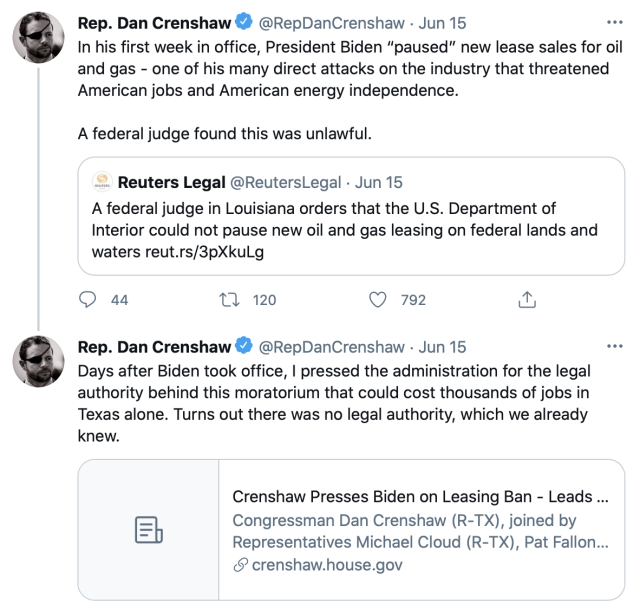Click the Reuters Legal logo icon

coord(101,182)
